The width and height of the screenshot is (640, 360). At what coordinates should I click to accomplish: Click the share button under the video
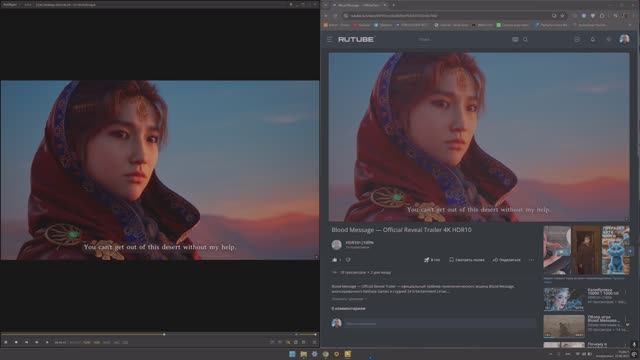coord(506,260)
